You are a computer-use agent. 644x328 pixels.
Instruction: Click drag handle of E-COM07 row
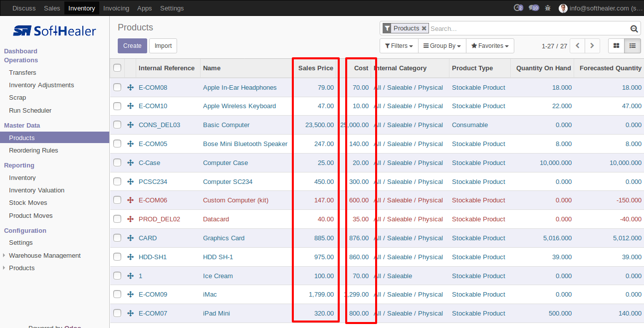pos(130,314)
